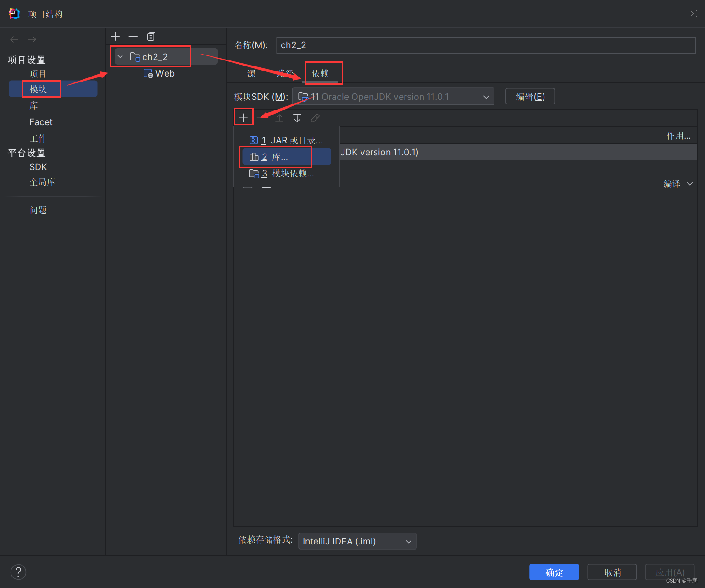Viewport: 705px width, 588px height.
Task: Open the 依赖存储格式 dropdown
Action: pos(357,541)
